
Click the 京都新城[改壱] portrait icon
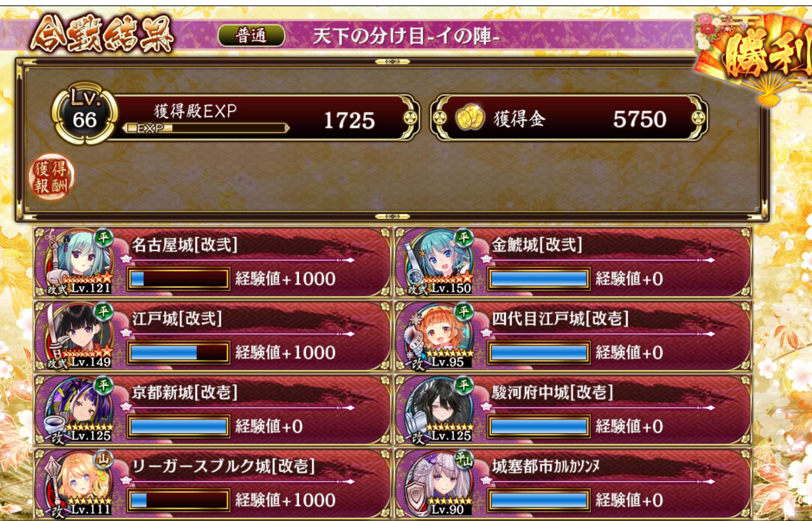79,410
